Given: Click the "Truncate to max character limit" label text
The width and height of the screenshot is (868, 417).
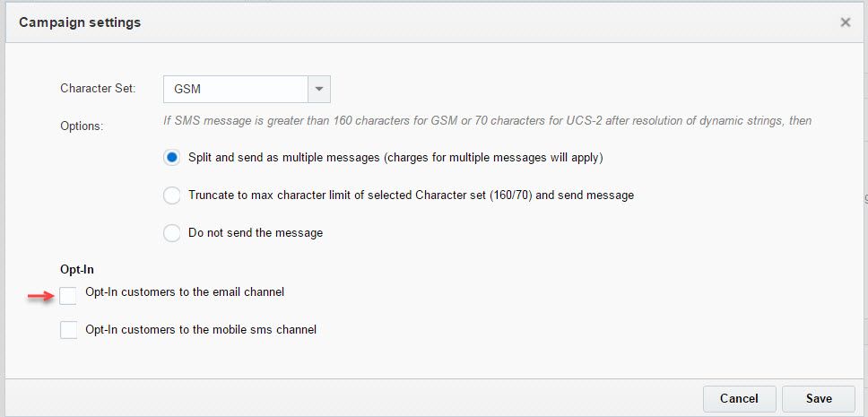Looking at the screenshot, I should point(411,195).
